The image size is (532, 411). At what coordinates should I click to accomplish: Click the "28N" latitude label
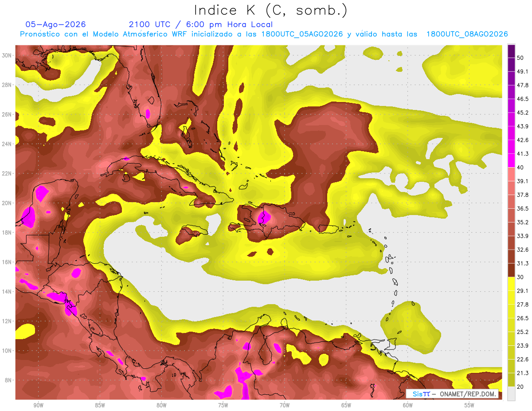pyautogui.click(x=8, y=85)
